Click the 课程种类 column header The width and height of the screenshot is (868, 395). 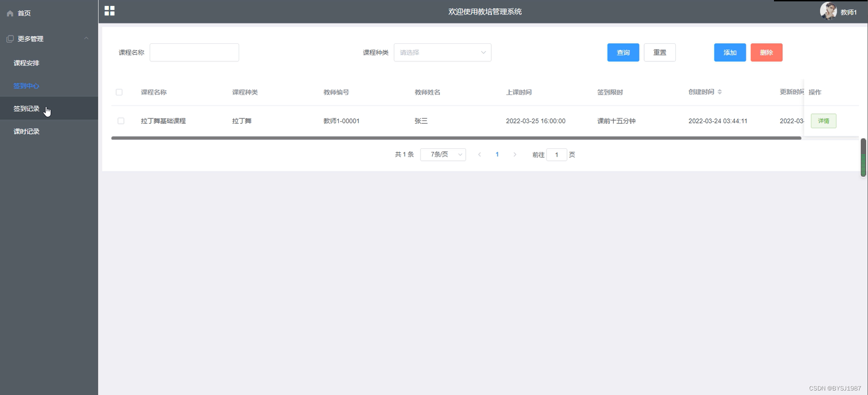tap(245, 92)
